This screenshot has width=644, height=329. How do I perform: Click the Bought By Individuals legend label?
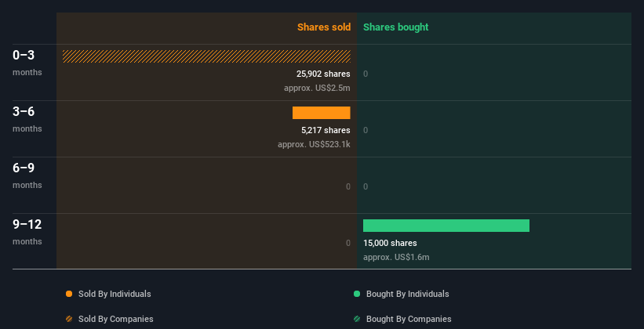[x=407, y=294]
